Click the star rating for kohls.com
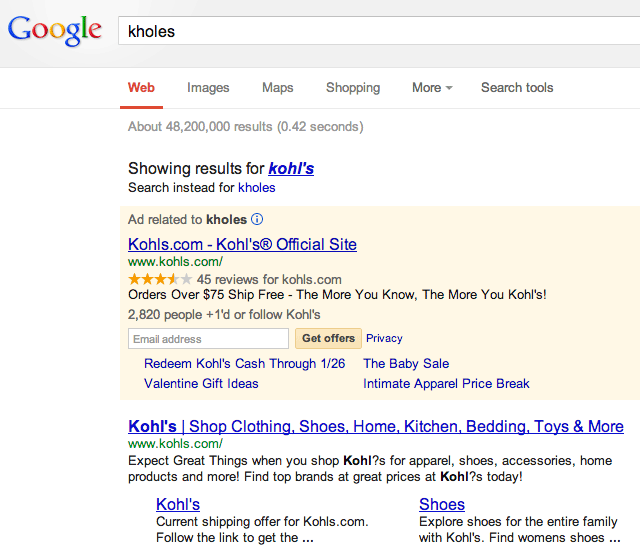Image resolution: width=640 pixels, height=554 pixels. (x=160, y=279)
